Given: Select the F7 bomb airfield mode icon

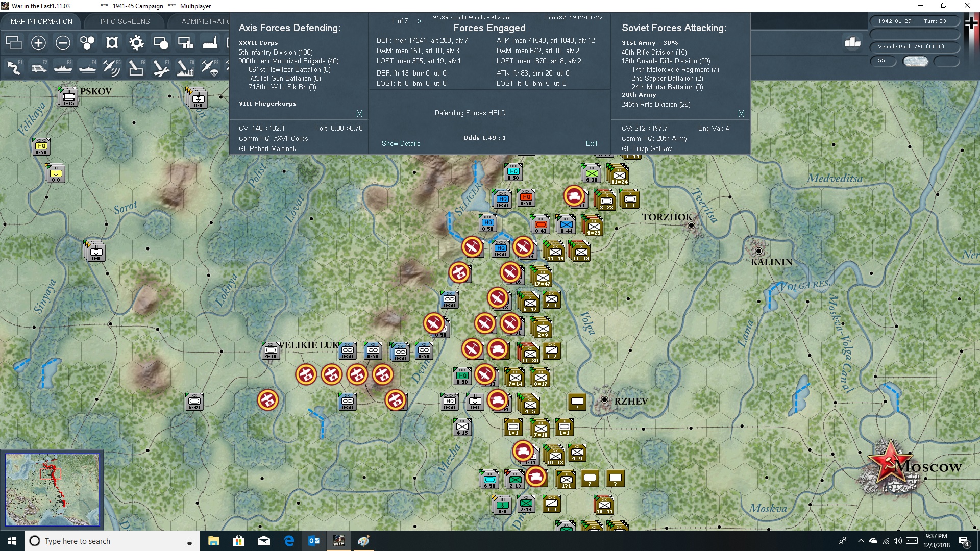Looking at the screenshot, I should (x=161, y=67).
